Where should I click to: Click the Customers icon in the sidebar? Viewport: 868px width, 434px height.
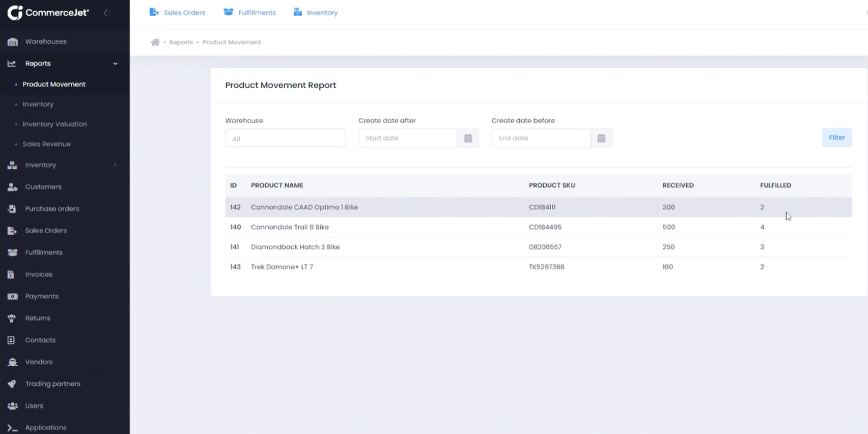(12, 187)
